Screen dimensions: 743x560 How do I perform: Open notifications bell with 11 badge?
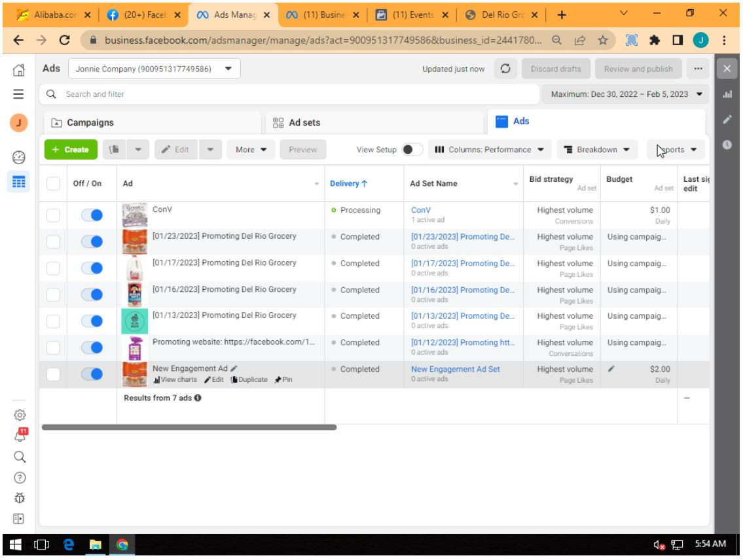click(x=20, y=435)
